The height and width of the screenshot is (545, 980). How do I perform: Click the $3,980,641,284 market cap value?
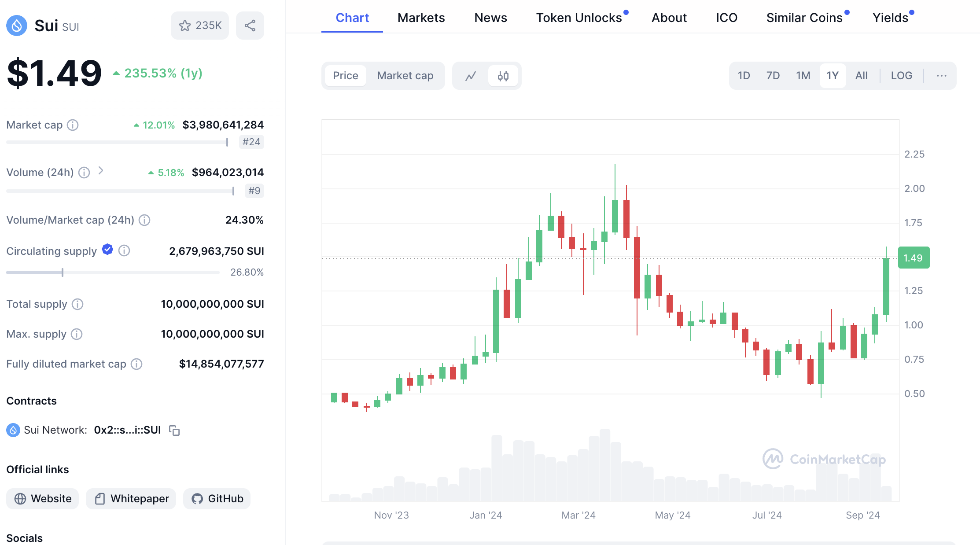pyautogui.click(x=223, y=125)
